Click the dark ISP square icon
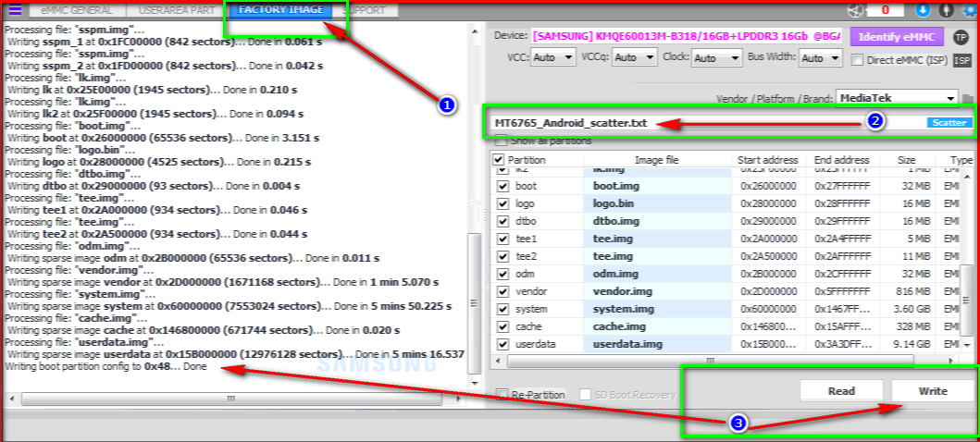Viewport: 980px width, 442px height. point(962,60)
